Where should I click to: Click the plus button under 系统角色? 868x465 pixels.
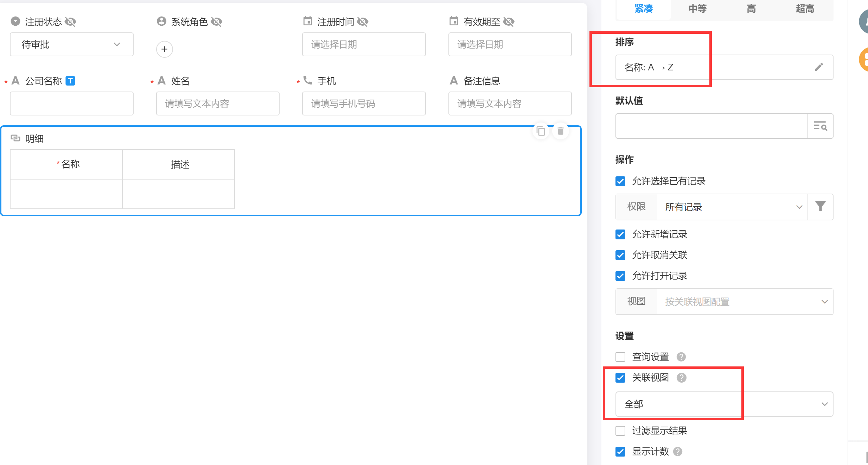click(164, 49)
